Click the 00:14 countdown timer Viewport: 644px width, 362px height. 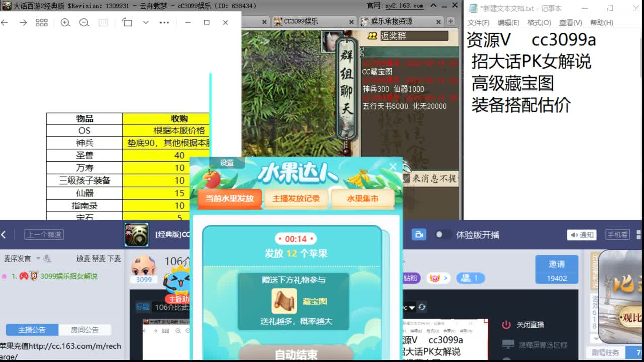tap(296, 239)
